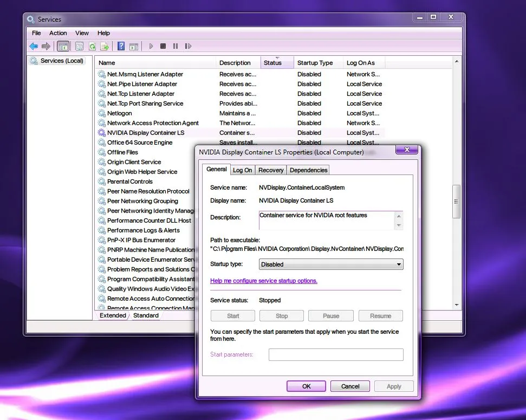Click the Start Service play icon
The image size is (526, 420).
(151, 46)
